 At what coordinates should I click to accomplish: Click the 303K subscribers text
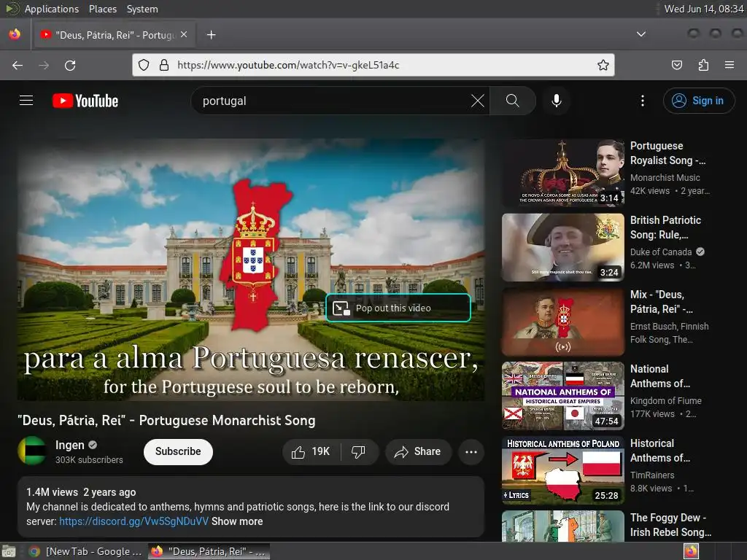(x=89, y=460)
